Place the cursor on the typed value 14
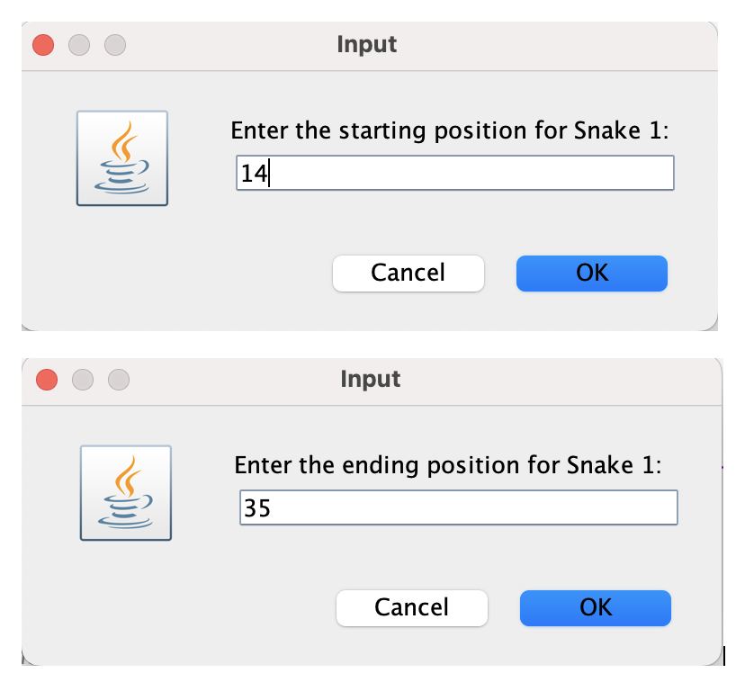This screenshot has width=745, height=700. (254, 174)
